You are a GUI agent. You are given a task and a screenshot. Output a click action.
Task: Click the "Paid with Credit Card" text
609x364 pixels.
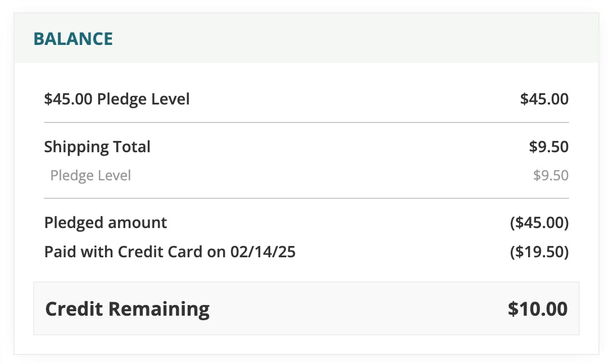pos(123,252)
